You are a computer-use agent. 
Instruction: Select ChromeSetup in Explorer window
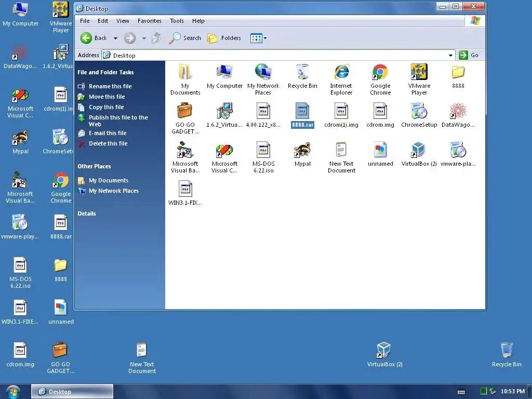[x=419, y=115]
